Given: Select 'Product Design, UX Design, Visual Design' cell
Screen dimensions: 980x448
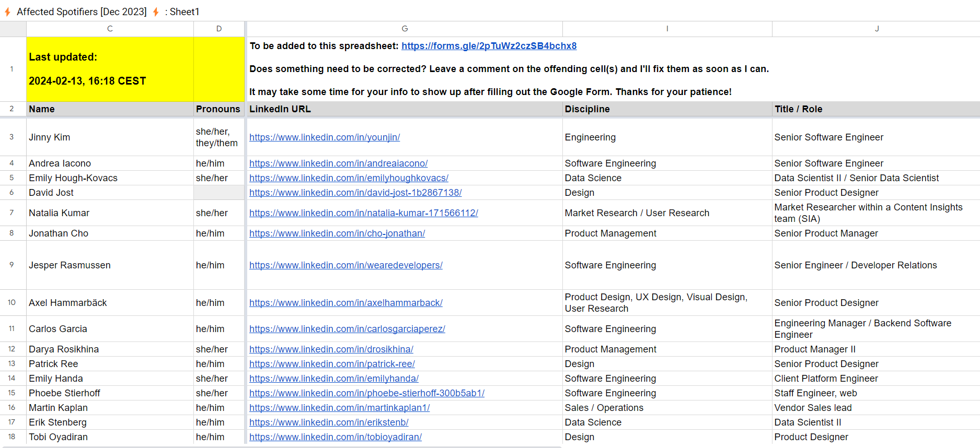Looking at the screenshot, I should coord(667,303).
